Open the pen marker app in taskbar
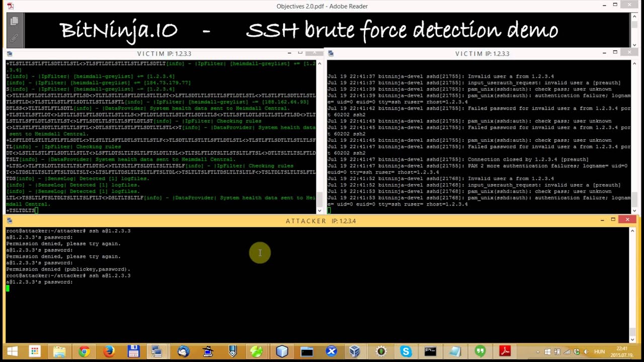This screenshot has height=362, width=644. [232, 351]
